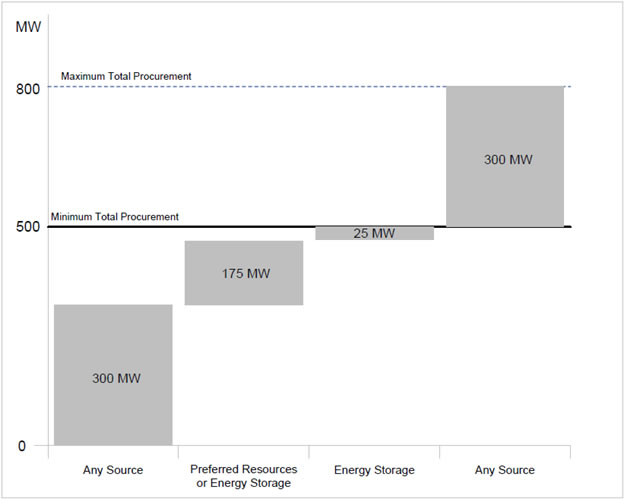The width and height of the screenshot is (624, 499).
Task: Select the "Minimum Total Procurement" text label
Action: click(x=115, y=216)
